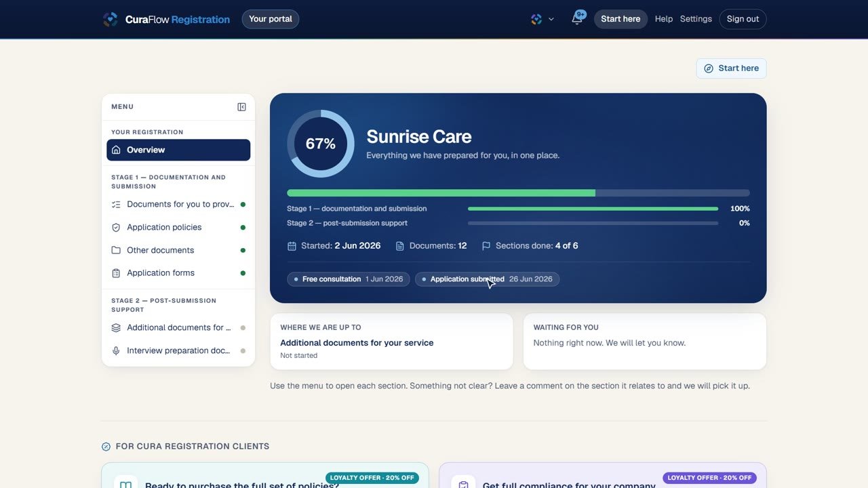Click the purple Loyalty Offer 20% Off badge
Screen dimensions: 868x488
[710, 478]
